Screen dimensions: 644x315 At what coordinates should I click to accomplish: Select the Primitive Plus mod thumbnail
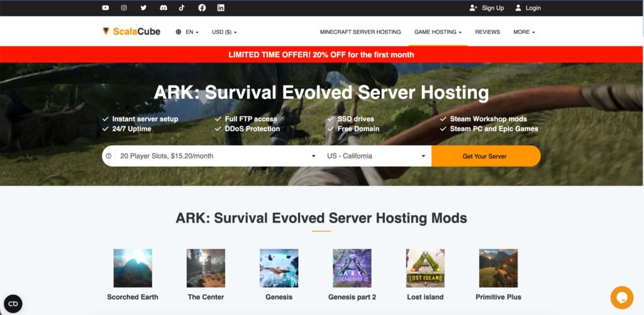click(x=498, y=268)
